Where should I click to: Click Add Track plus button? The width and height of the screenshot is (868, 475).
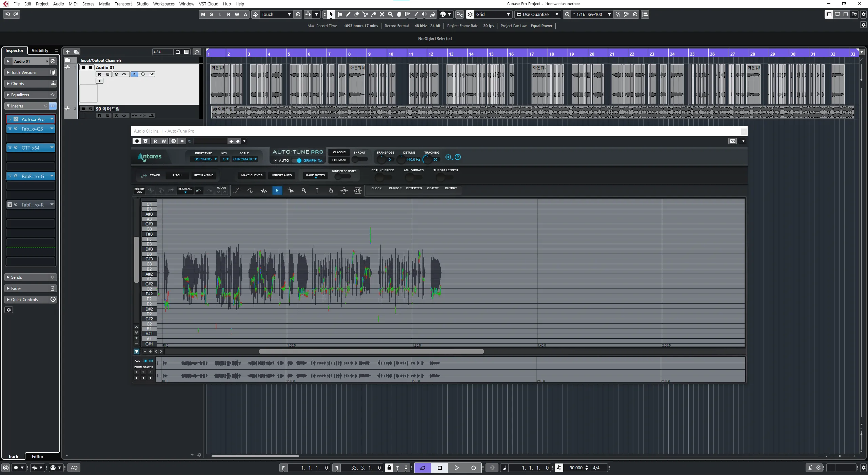pos(67,52)
